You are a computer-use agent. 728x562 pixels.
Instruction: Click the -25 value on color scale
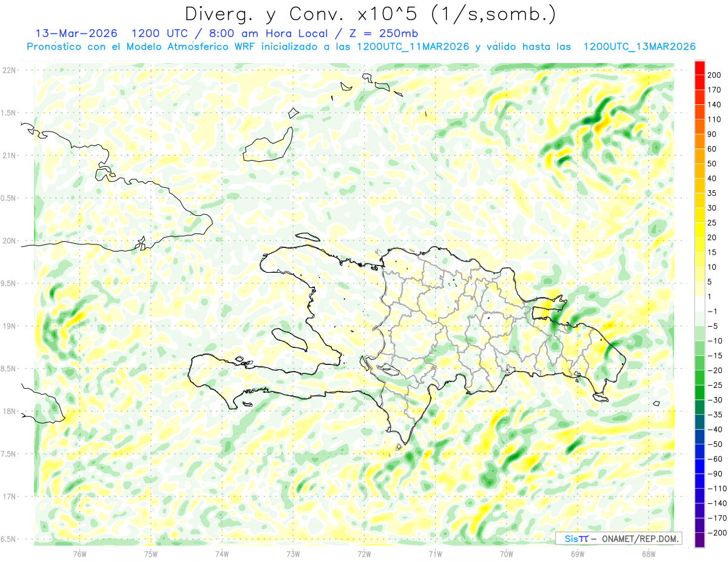(x=715, y=385)
